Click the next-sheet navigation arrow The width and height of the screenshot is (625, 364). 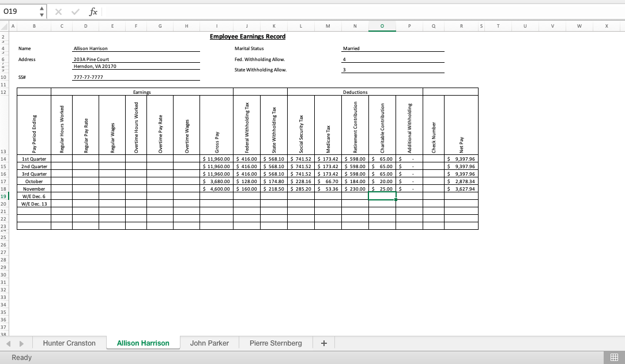(x=22, y=343)
